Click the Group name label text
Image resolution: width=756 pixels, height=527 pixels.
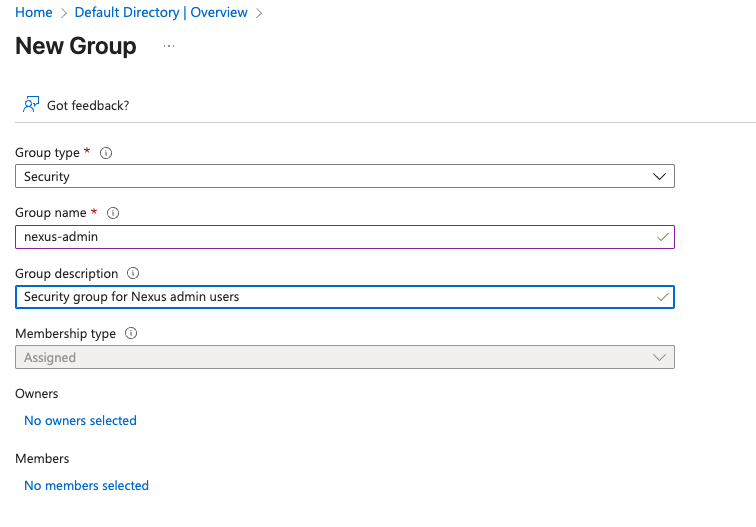tap(51, 213)
